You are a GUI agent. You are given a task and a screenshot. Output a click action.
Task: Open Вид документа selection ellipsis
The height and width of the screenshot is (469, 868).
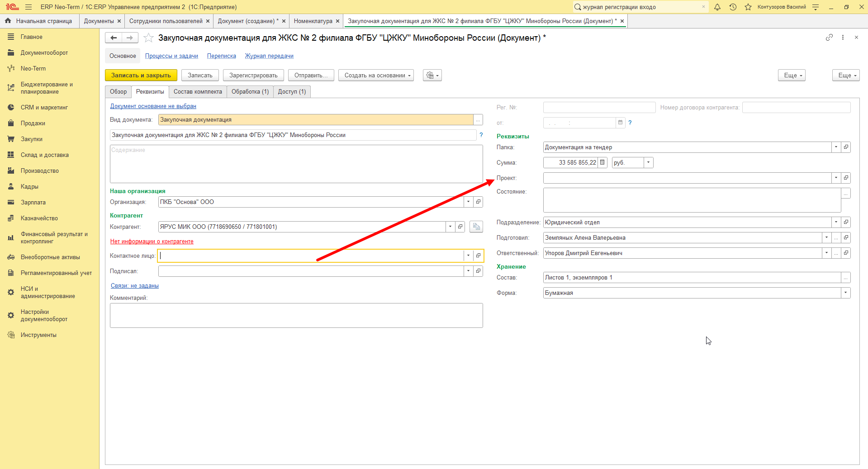478,120
